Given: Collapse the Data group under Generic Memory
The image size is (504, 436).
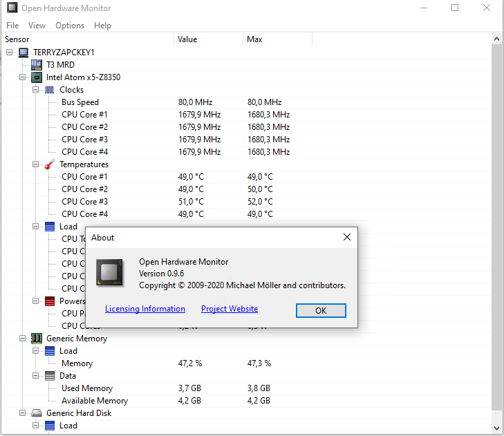Looking at the screenshot, I should (x=36, y=376).
